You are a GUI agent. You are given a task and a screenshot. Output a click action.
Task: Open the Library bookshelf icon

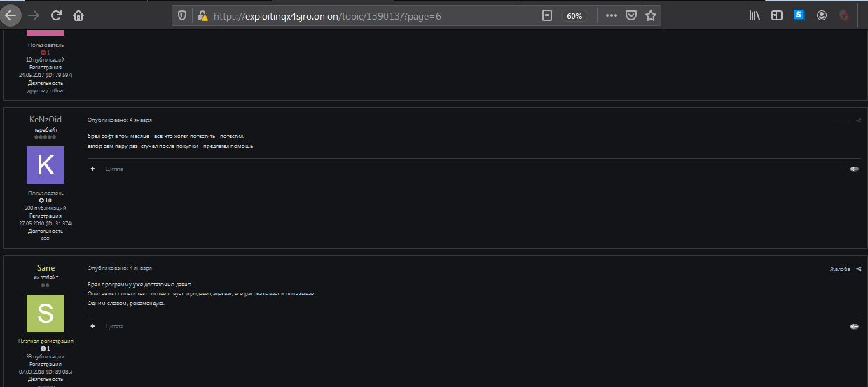tap(755, 15)
